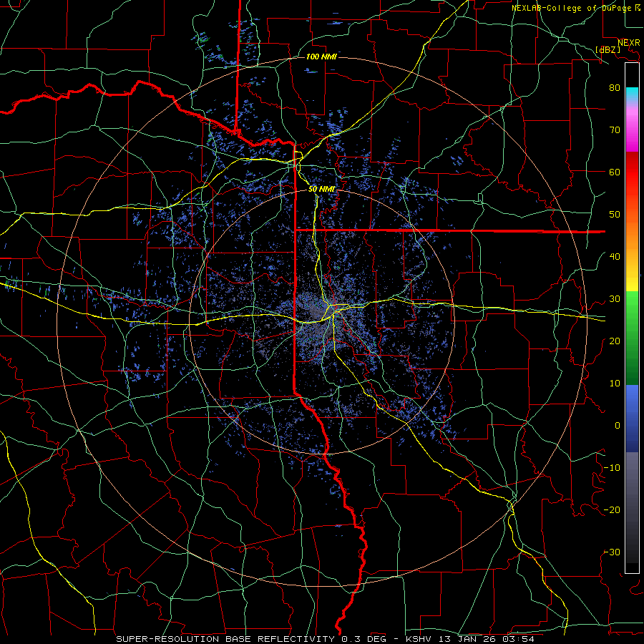
Task: Click the 10 value on the dBZ scale
Action: [x=615, y=384]
